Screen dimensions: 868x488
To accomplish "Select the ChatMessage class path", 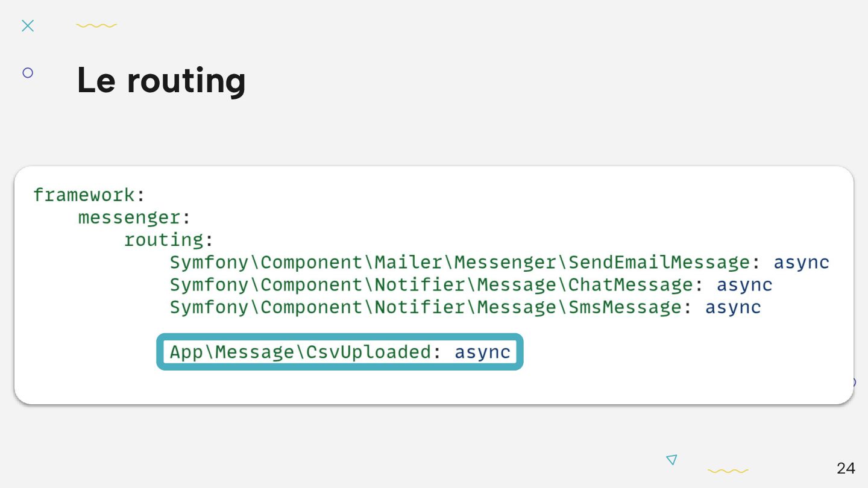I will tap(431, 285).
